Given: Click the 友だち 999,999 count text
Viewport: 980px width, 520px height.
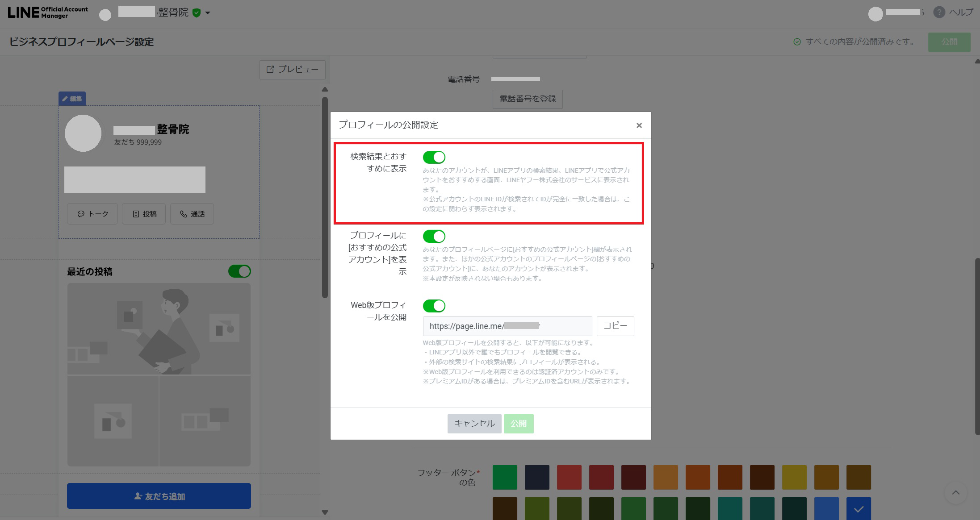Looking at the screenshot, I should tap(138, 142).
